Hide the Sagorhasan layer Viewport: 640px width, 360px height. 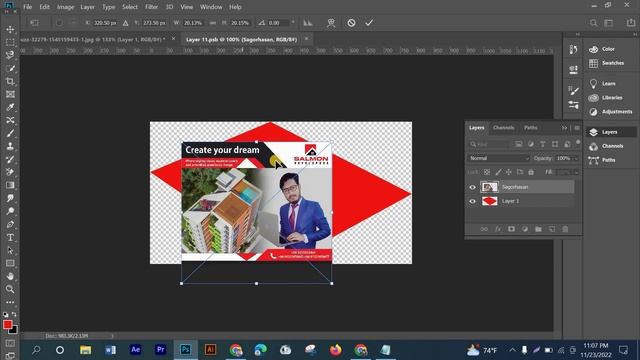click(472, 187)
